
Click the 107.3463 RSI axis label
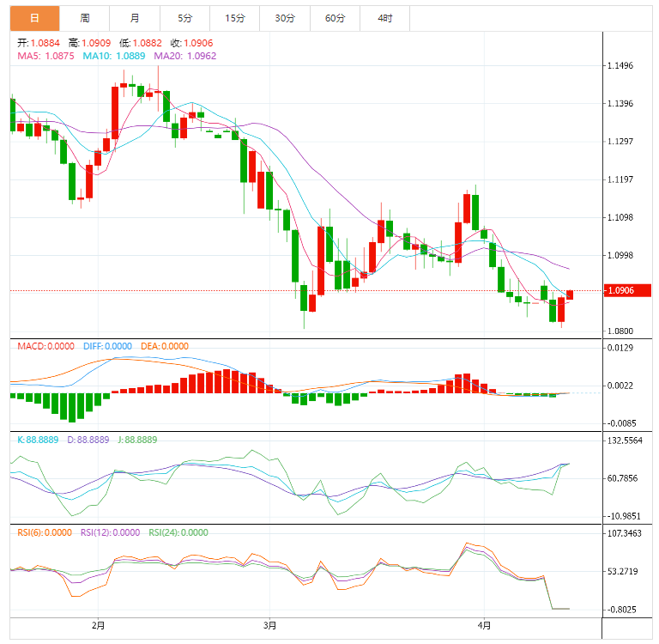click(625, 533)
